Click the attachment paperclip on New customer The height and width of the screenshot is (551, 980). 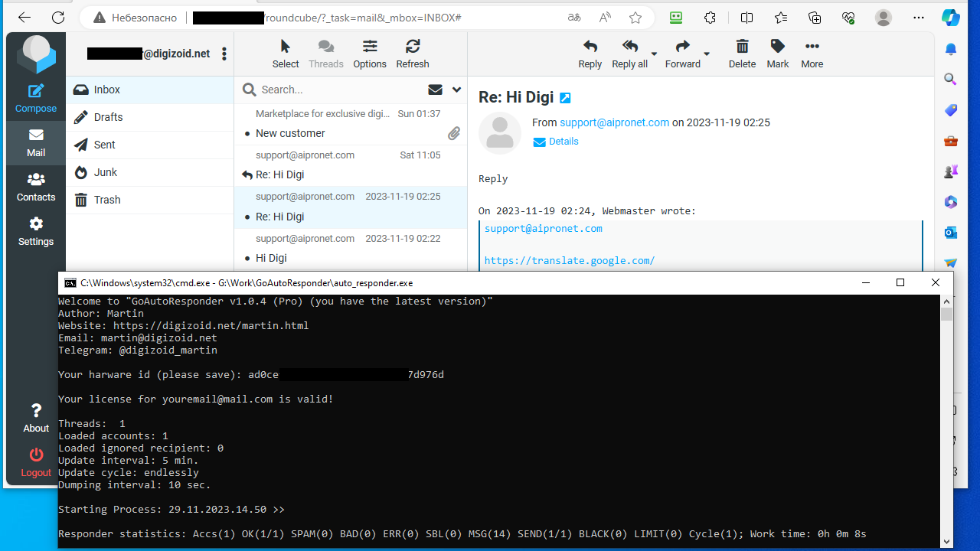[453, 133]
